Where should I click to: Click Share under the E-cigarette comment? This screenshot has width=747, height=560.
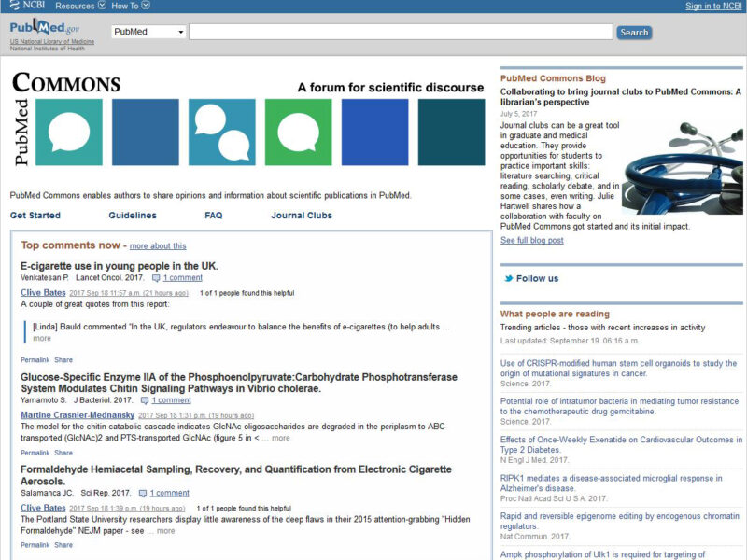pos(63,360)
